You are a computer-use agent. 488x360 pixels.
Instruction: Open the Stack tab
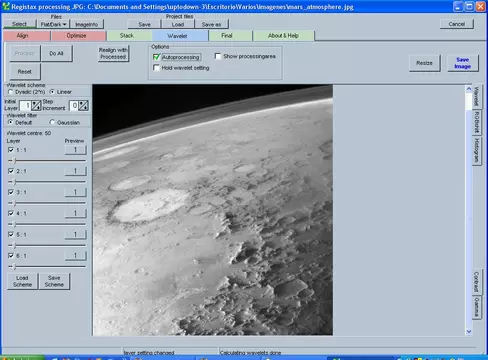point(129,36)
